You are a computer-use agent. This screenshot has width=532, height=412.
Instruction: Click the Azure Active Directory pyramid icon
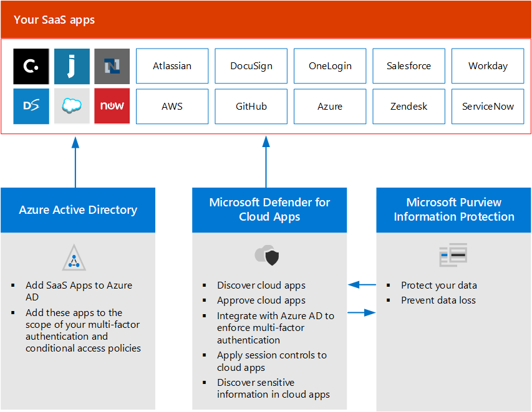74,257
